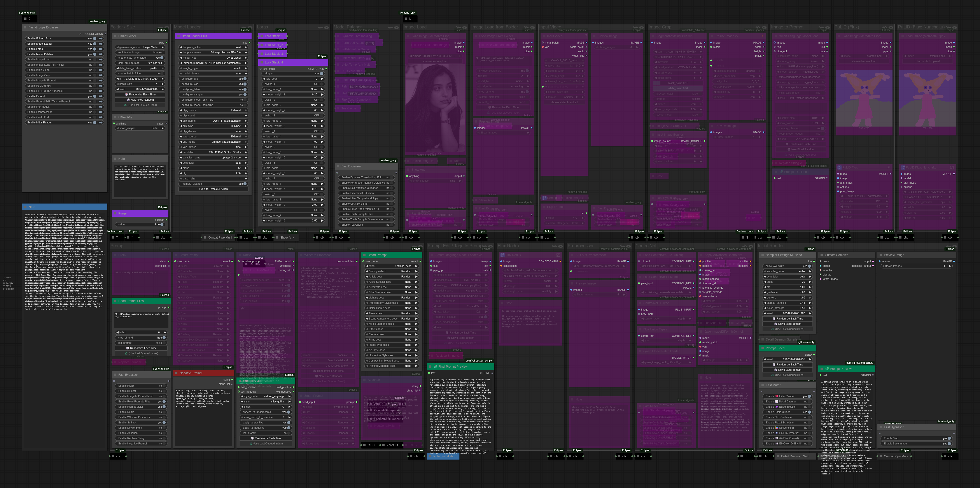Viewport: 980px width, 488px height.
Task: Navigate to Prompt group via Enable Prompt arrow
Action: [x=101, y=96]
